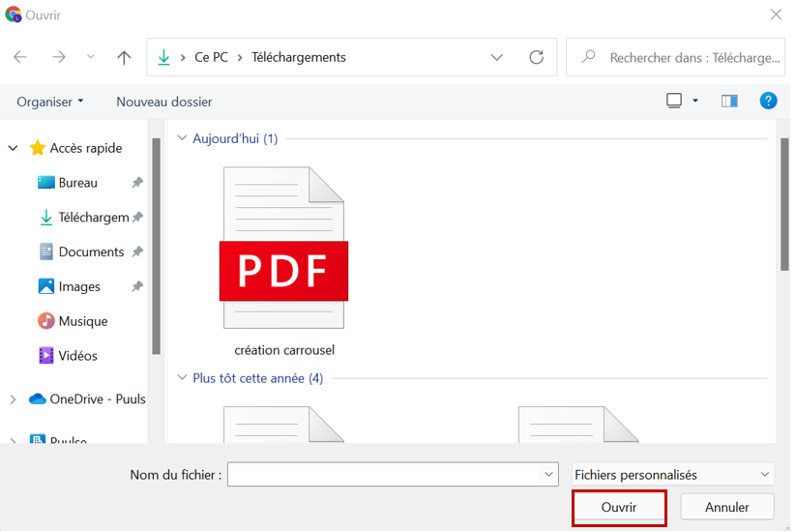This screenshot has width=796, height=532.
Task: Click the pin icon next to Bureau
Action: click(x=137, y=182)
